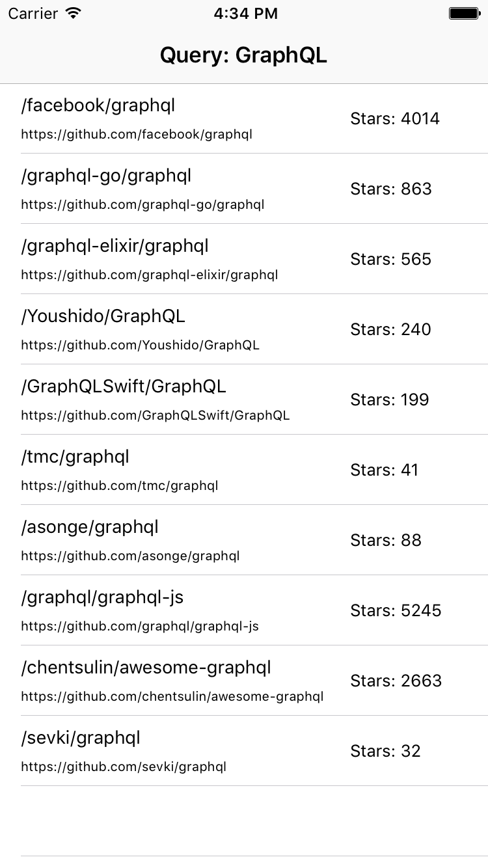Tap the Stars: 5245 label
This screenshot has width=488, height=868.
click(x=396, y=610)
